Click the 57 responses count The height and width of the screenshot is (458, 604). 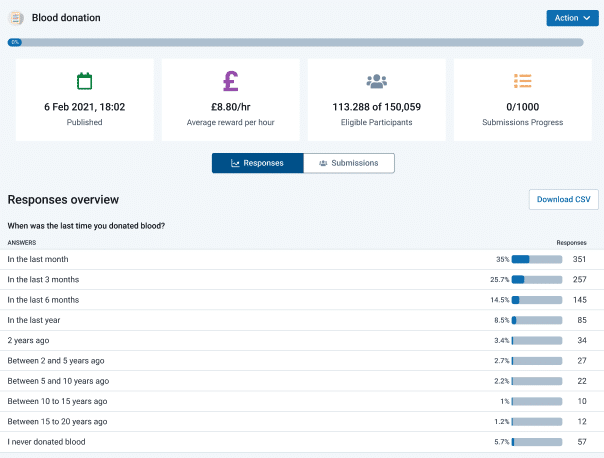[582, 442]
